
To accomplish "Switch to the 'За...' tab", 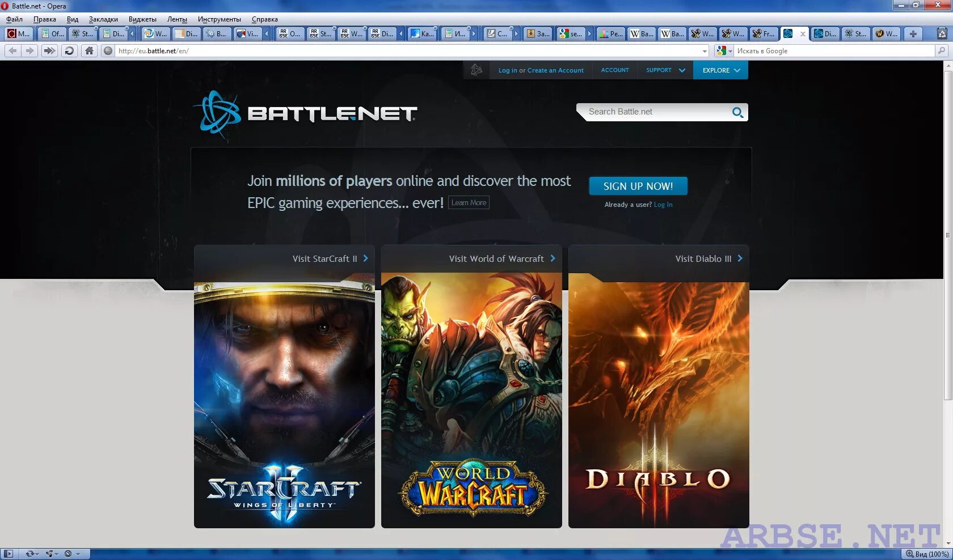I will click(x=538, y=33).
